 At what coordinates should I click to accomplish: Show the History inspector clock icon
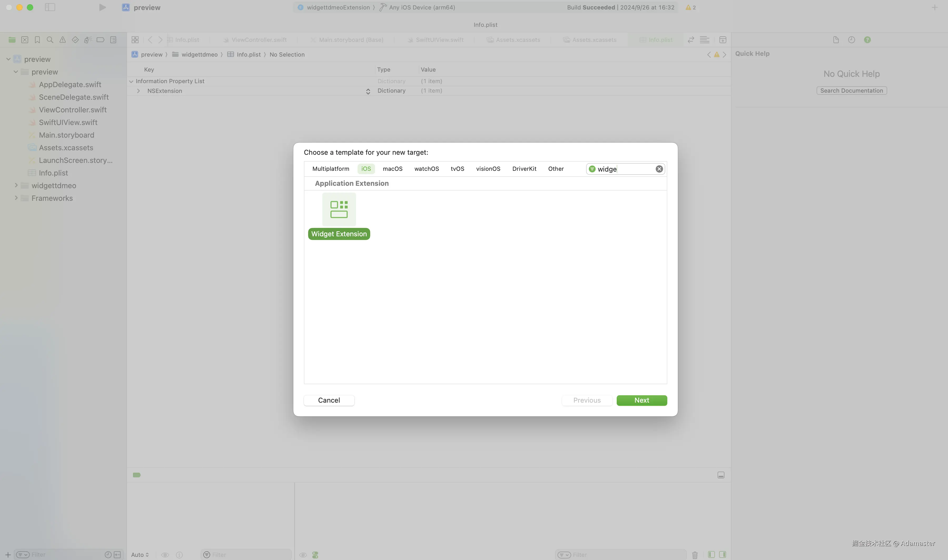tap(851, 40)
